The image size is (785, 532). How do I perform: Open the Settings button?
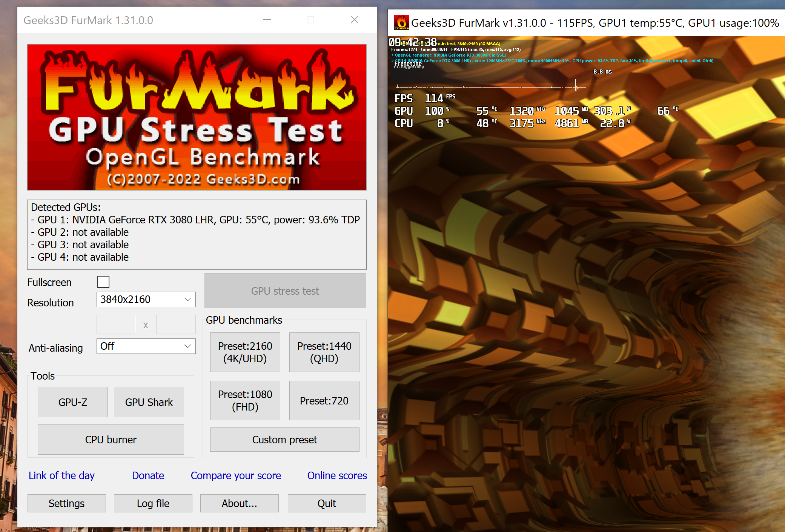(x=66, y=503)
